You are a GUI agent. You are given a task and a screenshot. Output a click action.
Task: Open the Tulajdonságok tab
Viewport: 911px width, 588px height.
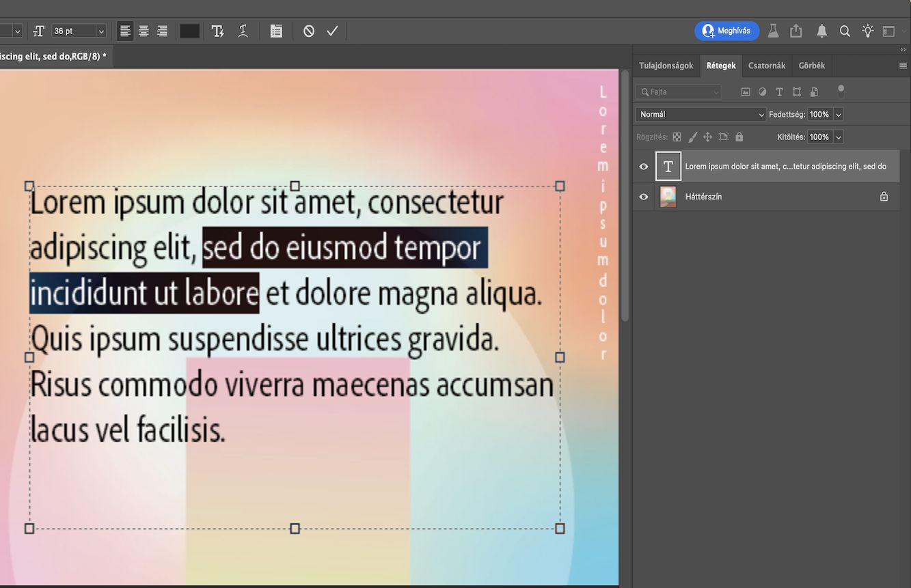(x=666, y=65)
